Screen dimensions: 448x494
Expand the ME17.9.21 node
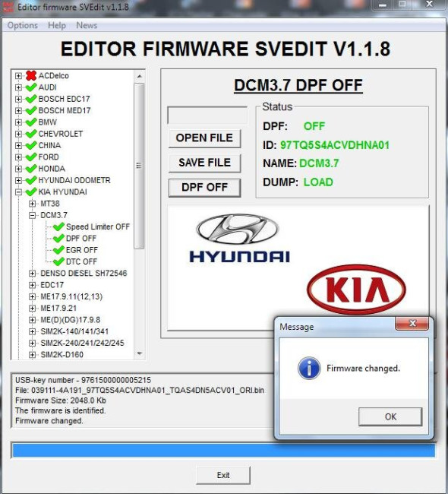(x=32, y=308)
